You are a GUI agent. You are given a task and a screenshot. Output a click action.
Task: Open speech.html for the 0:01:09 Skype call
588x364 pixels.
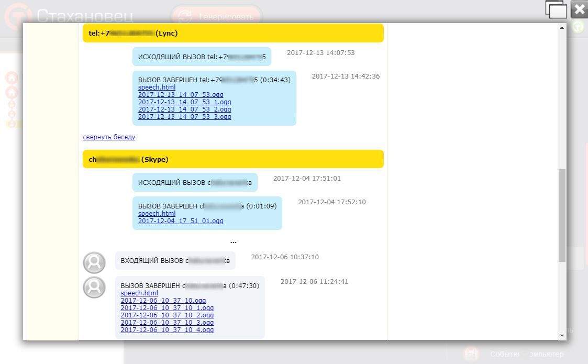click(x=157, y=213)
